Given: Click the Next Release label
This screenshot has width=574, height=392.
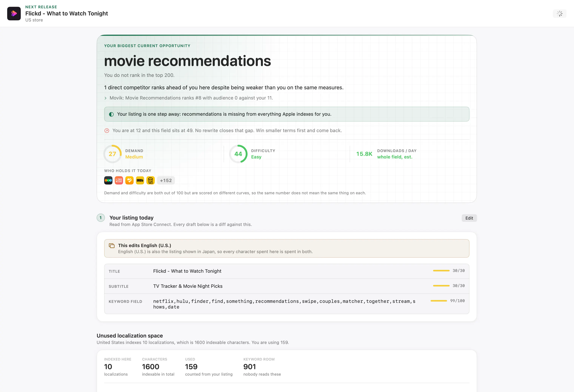Looking at the screenshot, I should pos(41,7).
